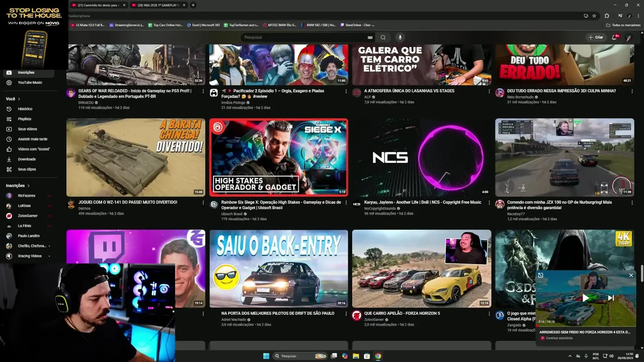Viewport: 644px width, 362px height.
Task: Expand miniplayer to full video page
Action: pyautogui.click(x=540, y=275)
